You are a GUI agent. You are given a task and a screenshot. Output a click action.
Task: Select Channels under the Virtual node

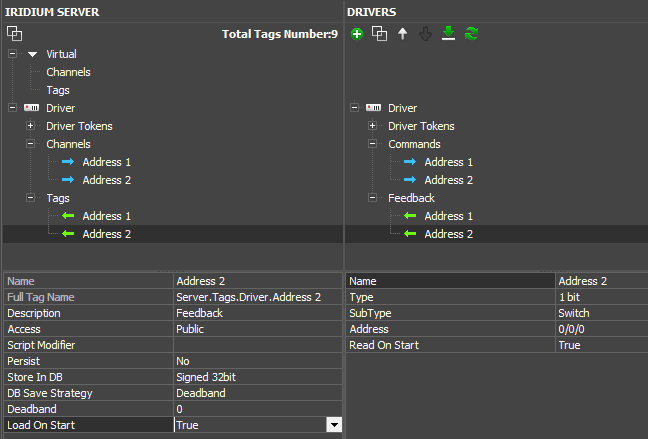tap(68, 72)
